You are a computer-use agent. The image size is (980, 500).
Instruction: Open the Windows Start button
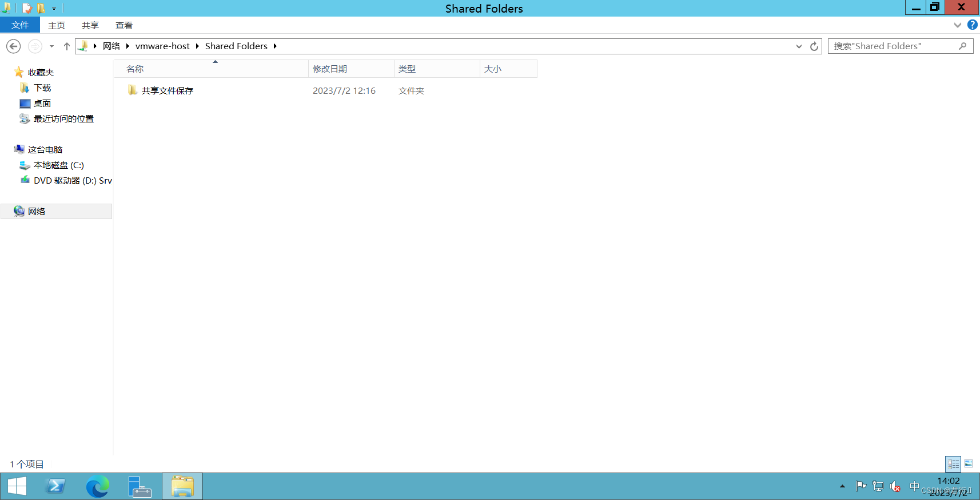click(17, 486)
